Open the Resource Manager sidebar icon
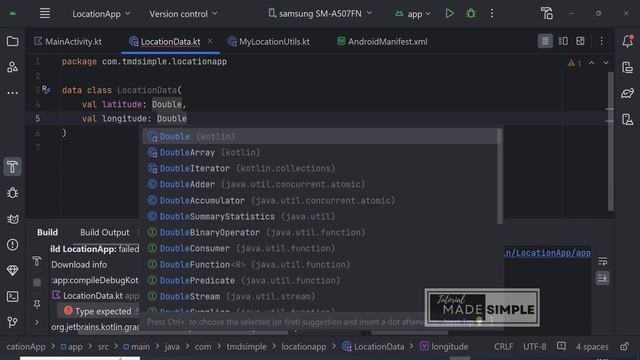 (x=13, y=67)
